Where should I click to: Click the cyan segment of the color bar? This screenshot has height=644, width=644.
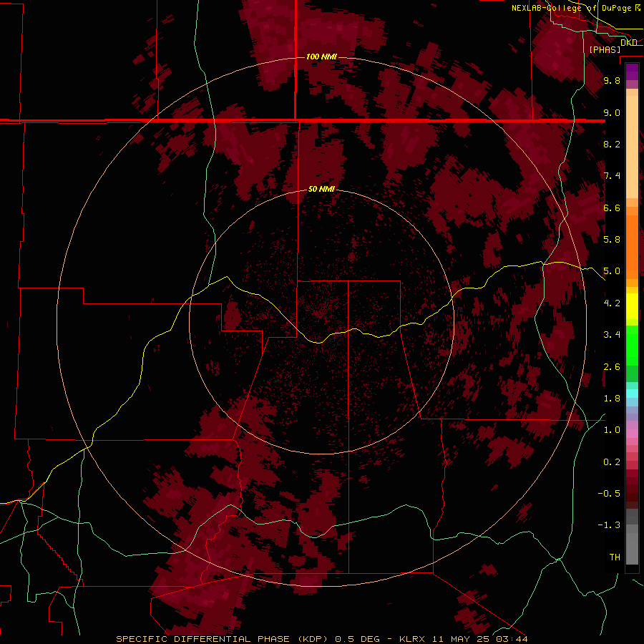tap(632, 394)
